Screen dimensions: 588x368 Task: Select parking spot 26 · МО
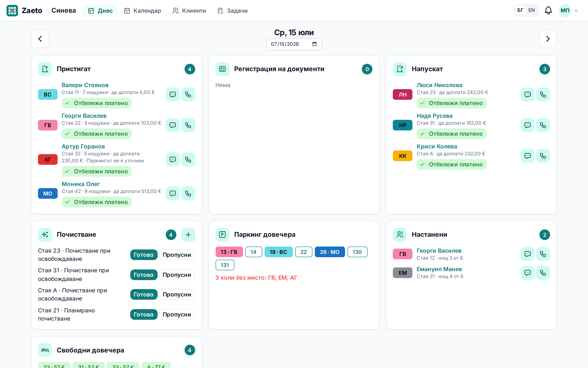tap(330, 252)
